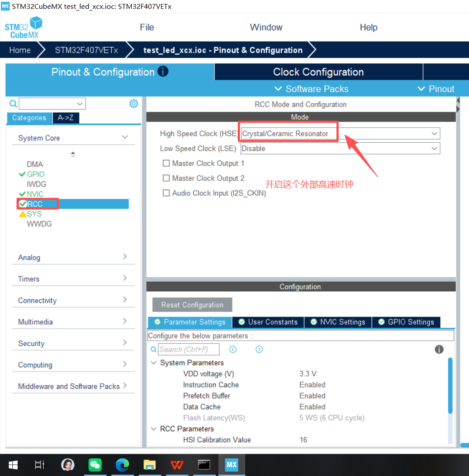Open WPS Office from taskbar
This screenshot has height=476, width=469.
click(x=177, y=465)
